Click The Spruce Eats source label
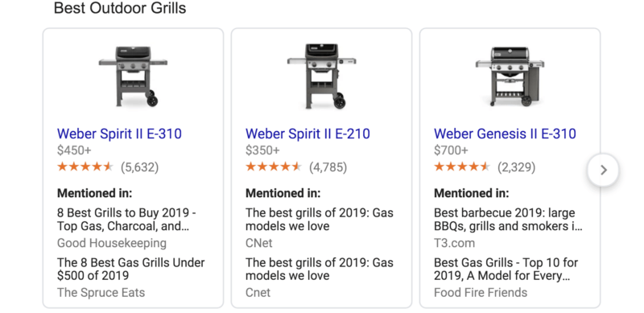Screen dimensions: 644x313 101,292
